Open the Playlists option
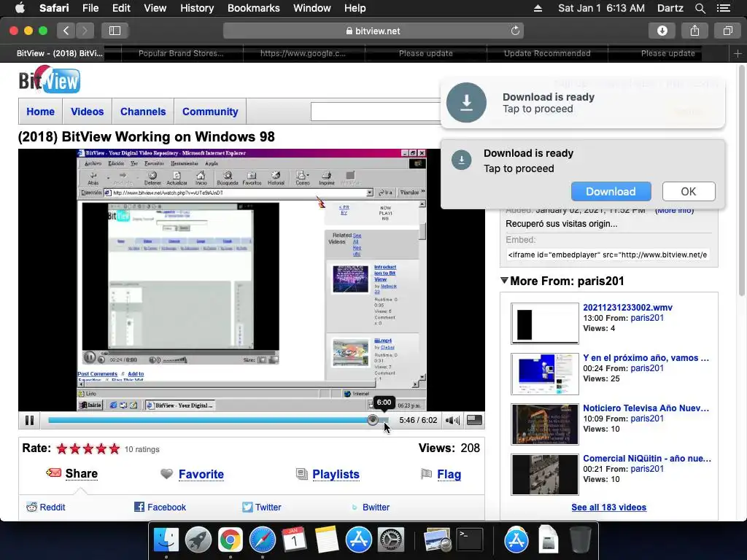Viewport: 747px width, 560px height. coord(336,474)
